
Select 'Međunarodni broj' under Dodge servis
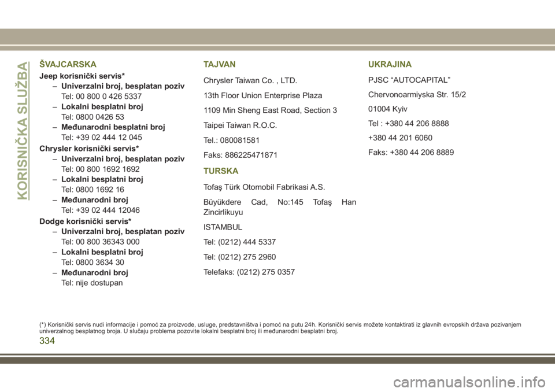(x=94, y=273)
